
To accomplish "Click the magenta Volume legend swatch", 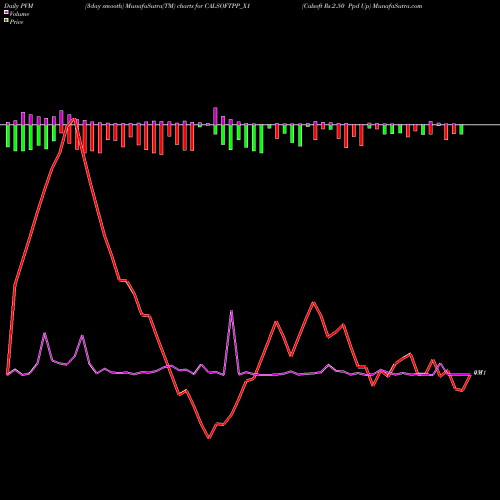I will (x=6, y=13).
